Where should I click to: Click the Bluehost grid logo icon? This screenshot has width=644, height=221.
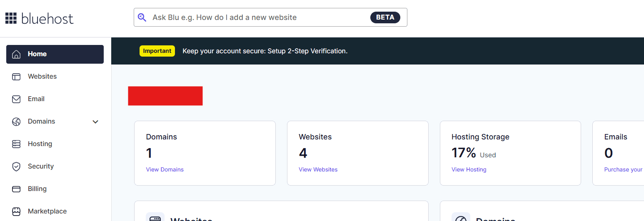pyautogui.click(x=11, y=18)
